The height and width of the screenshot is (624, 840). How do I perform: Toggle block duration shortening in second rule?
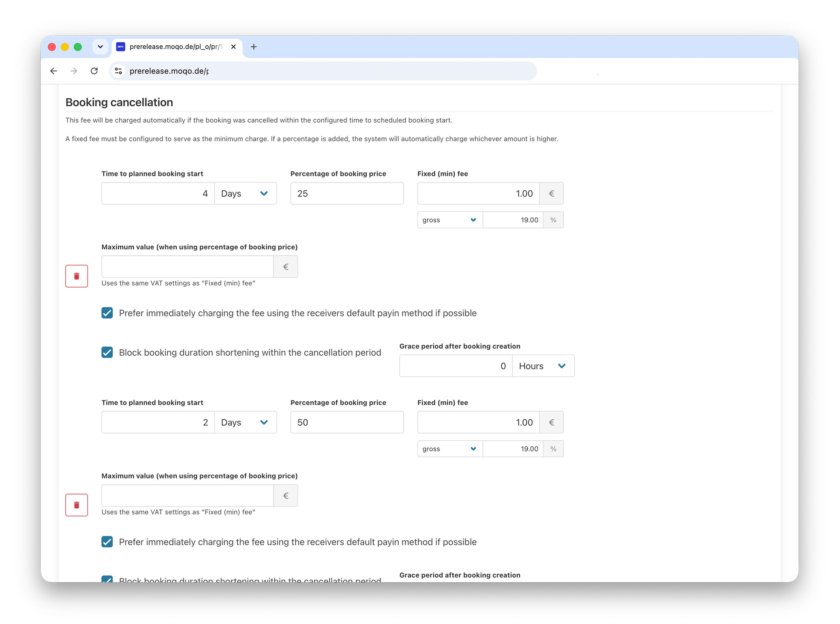click(x=107, y=579)
